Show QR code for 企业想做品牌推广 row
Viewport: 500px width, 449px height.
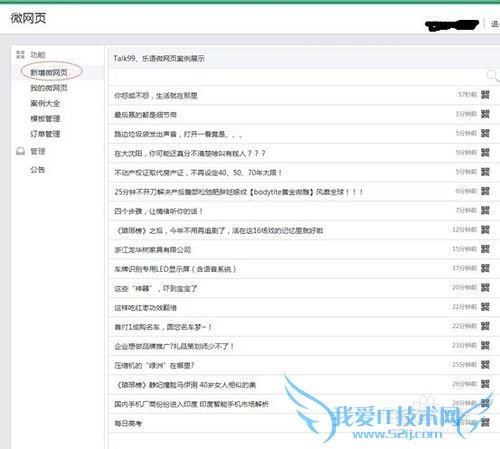pos(485,345)
